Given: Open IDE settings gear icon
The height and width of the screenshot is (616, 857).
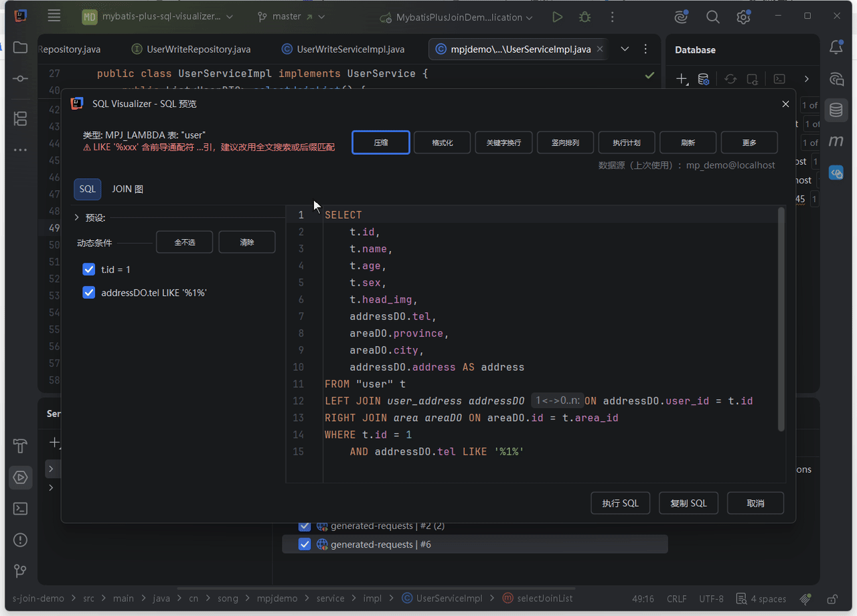Looking at the screenshot, I should click(x=743, y=17).
